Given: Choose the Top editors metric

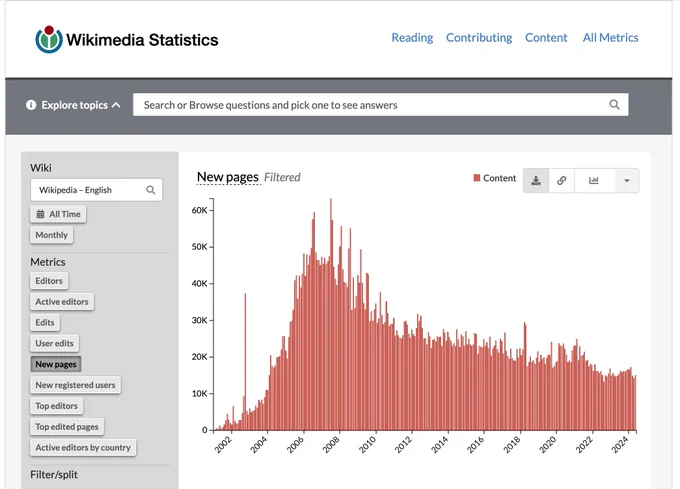Looking at the screenshot, I should point(56,406).
